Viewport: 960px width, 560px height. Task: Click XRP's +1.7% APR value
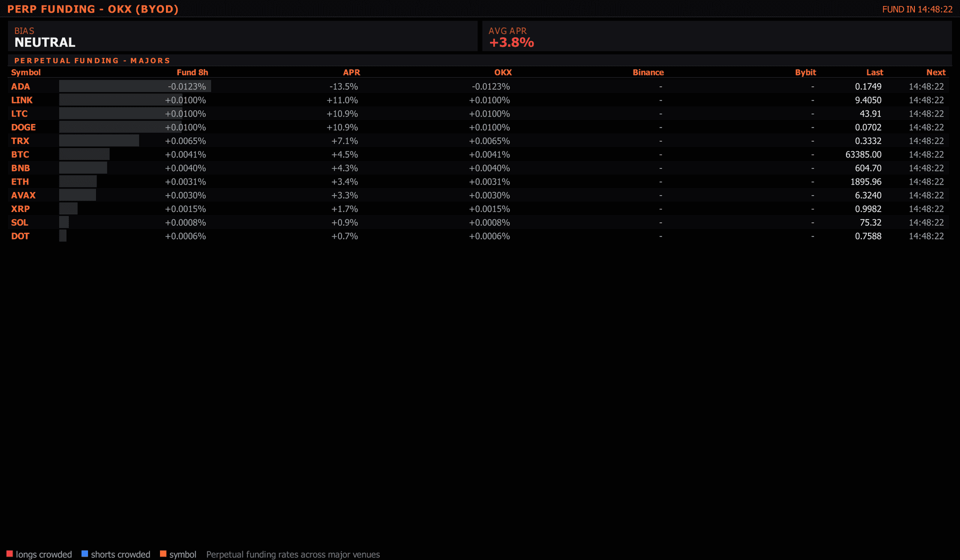pyautogui.click(x=345, y=209)
